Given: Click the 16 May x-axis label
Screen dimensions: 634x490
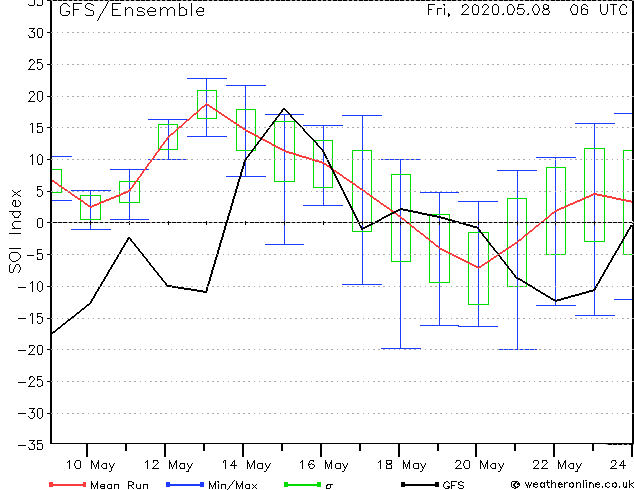Looking at the screenshot, I should coord(324,465).
